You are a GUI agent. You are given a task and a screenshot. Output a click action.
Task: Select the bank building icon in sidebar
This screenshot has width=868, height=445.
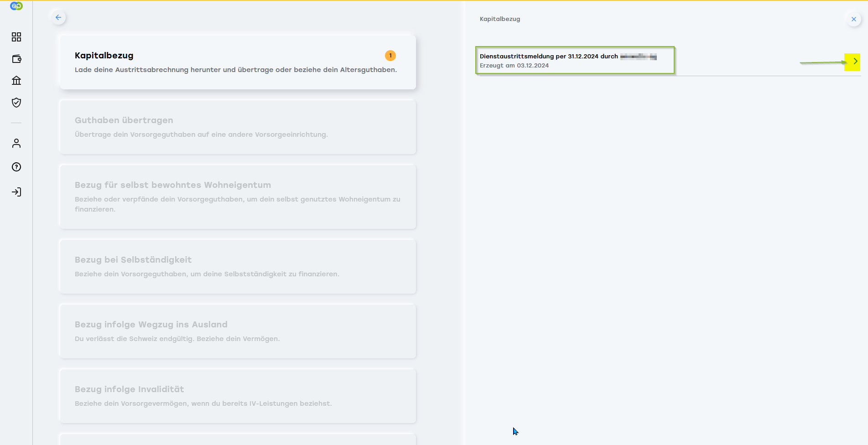pos(16,81)
